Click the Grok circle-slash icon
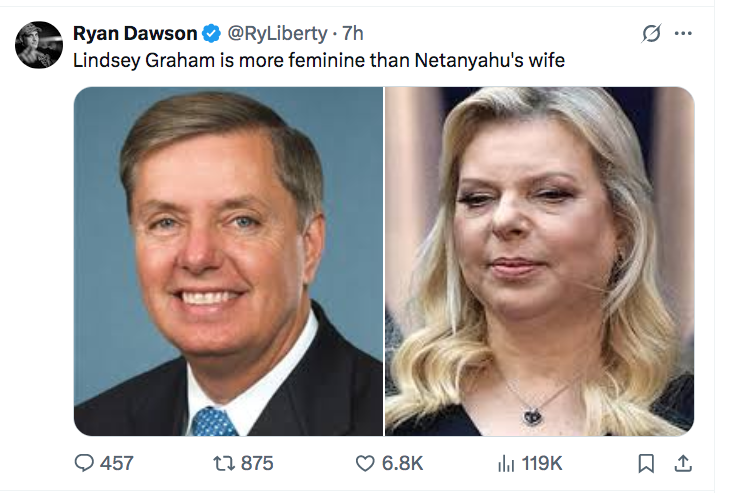Viewport: 729px width, 493px height. (x=651, y=33)
